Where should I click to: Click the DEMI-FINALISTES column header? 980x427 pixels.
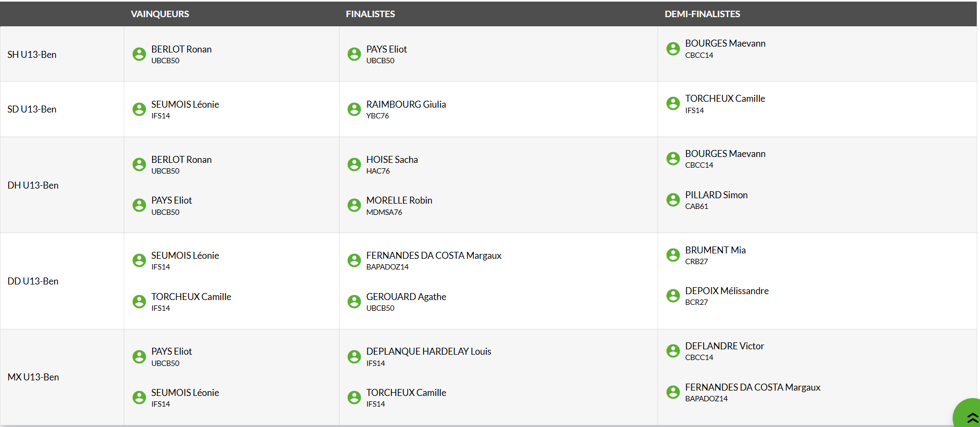[702, 14]
